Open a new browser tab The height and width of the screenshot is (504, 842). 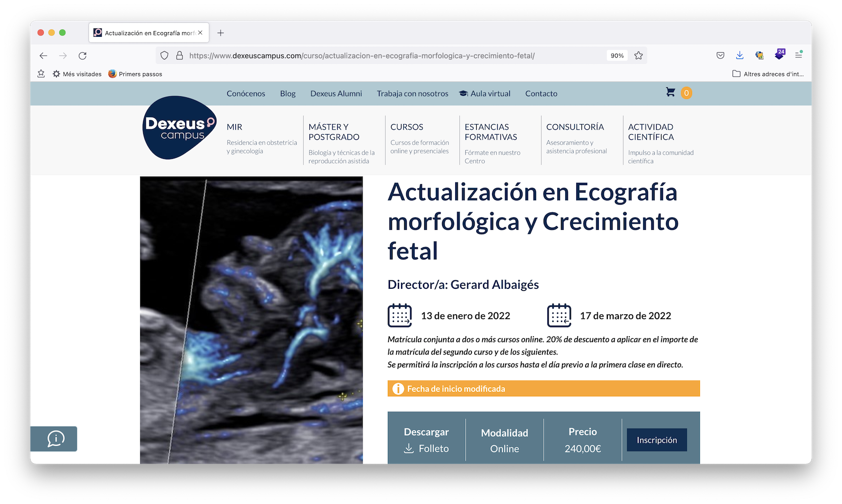pos(220,33)
